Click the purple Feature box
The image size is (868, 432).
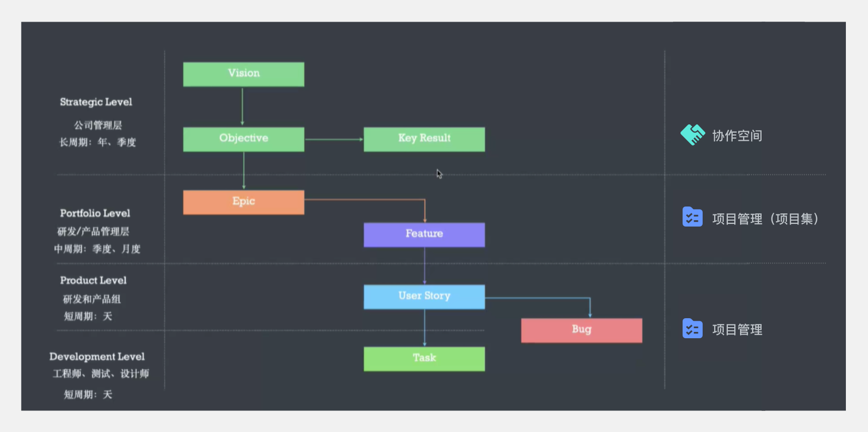click(x=424, y=234)
